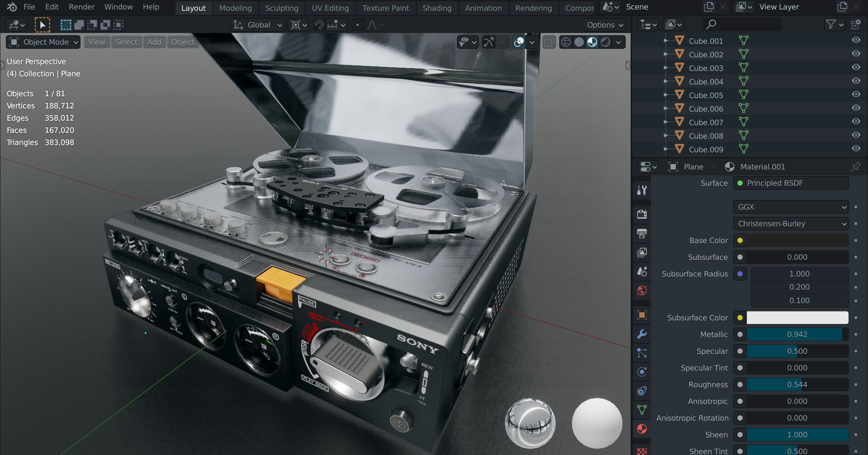Viewport: 868px width, 455px height.
Task: Switch to solid viewport shading
Action: (579, 42)
